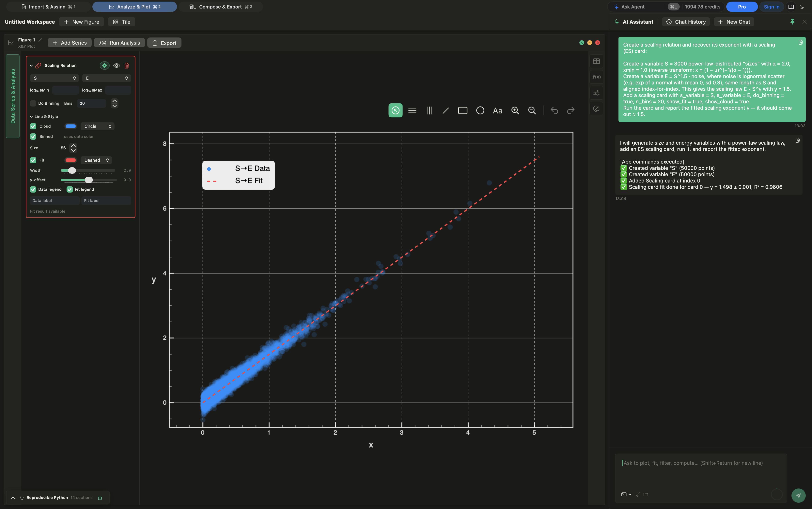Open the Dashed line style dropdown

(96, 160)
